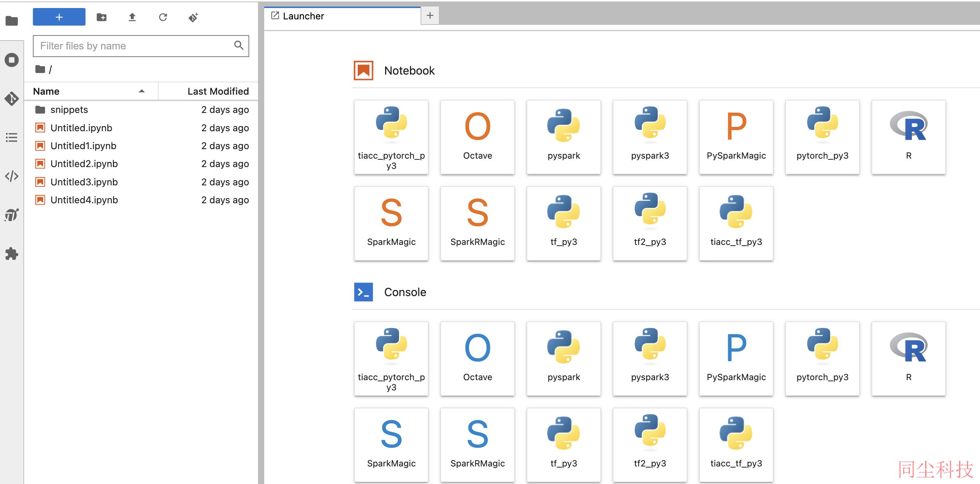Launch SparkRMagic notebook
The width and height of the screenshot is (980, 484).
click(478, 223)
